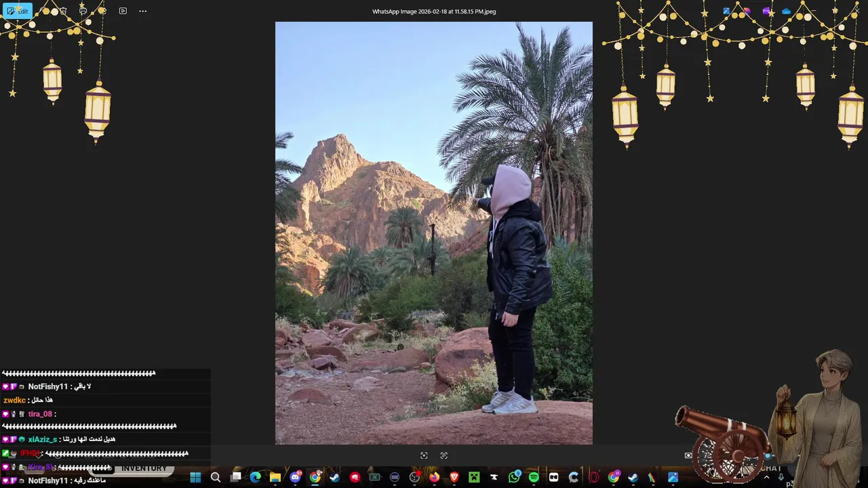Viewport: 868px width, 488px height.
Task: Expand the system tray hidden icons chevron
Action: click(767, 477)
